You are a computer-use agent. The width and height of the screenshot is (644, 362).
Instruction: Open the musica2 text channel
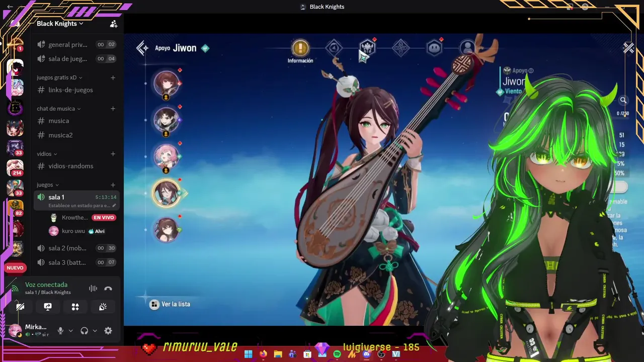76,135
